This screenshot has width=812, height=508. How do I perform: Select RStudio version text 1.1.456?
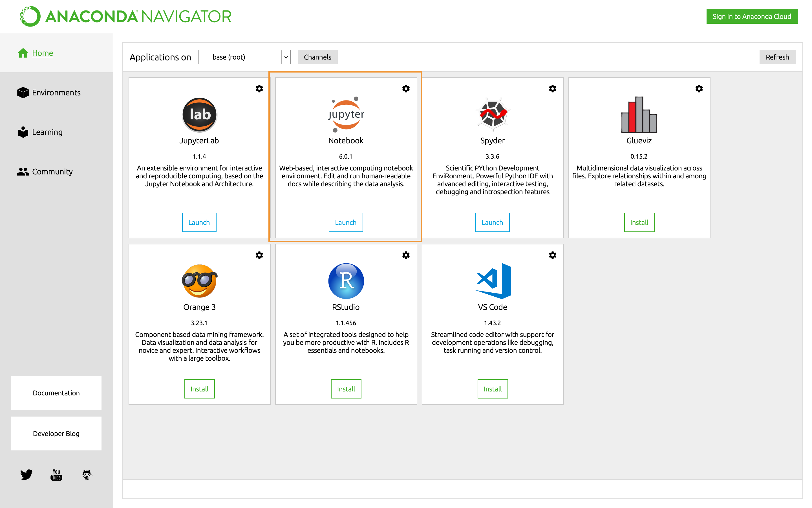346,323
